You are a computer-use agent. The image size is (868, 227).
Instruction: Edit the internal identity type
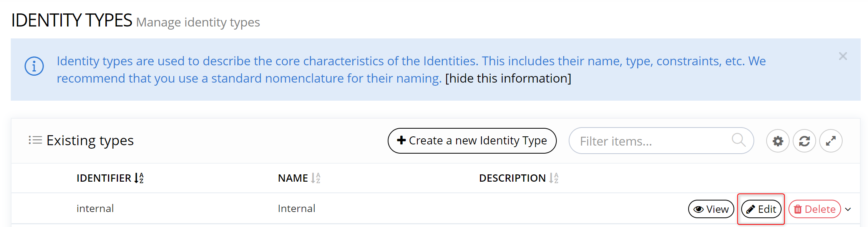tap(761, 209)
